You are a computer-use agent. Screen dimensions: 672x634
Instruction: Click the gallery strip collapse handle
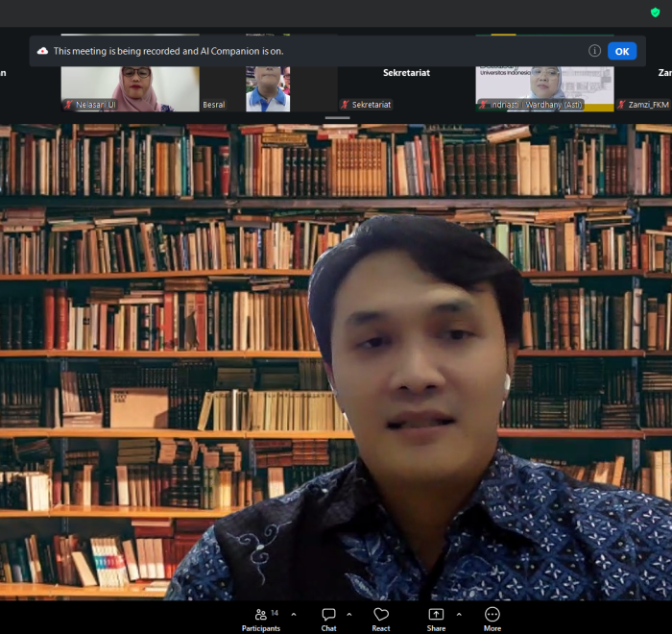337,117
